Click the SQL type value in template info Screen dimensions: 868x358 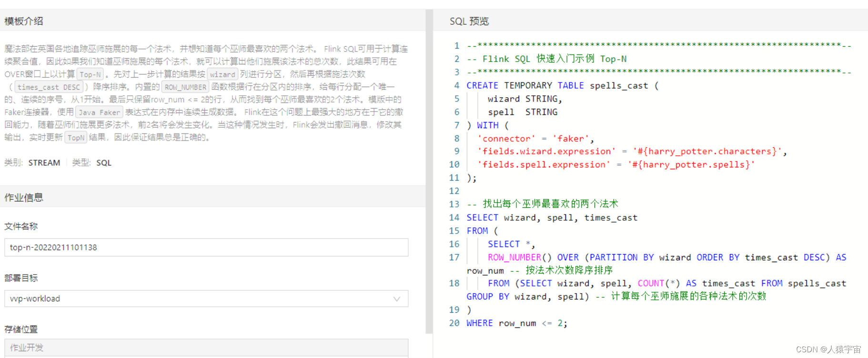click(104, 163)
